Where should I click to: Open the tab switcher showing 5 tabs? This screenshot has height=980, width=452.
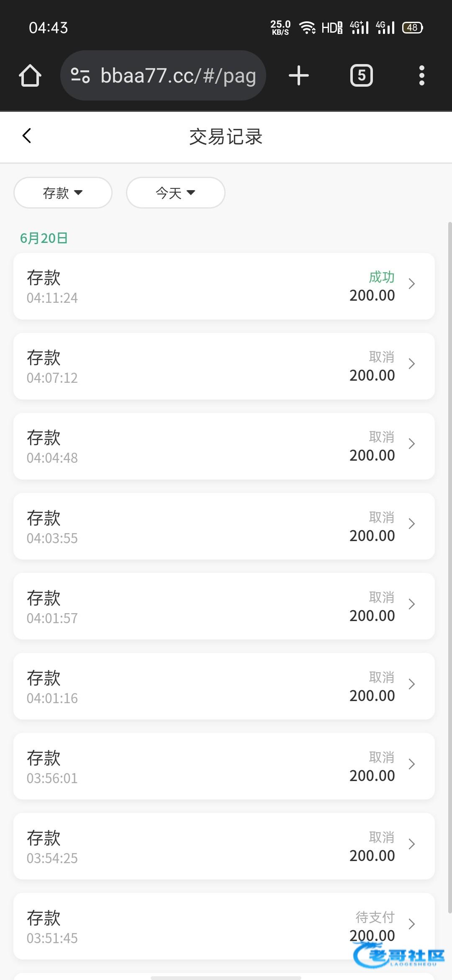(x=361, y=76)
